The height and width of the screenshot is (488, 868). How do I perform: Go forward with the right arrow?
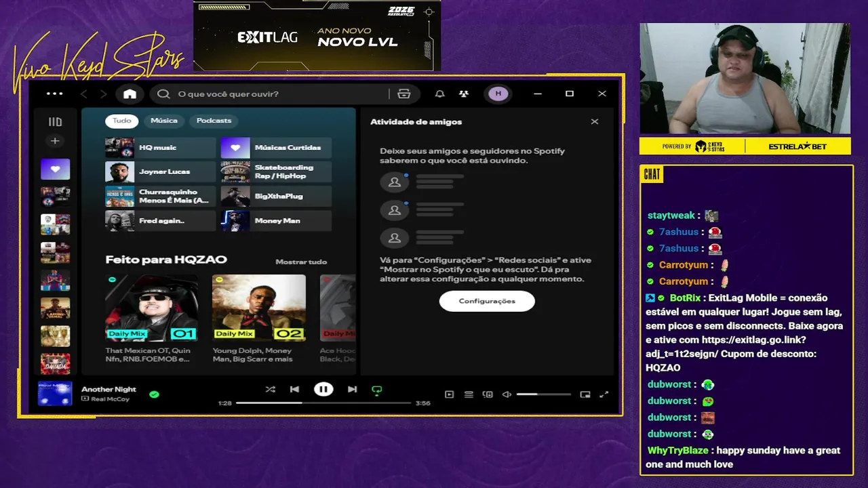[x=103, y=94]
